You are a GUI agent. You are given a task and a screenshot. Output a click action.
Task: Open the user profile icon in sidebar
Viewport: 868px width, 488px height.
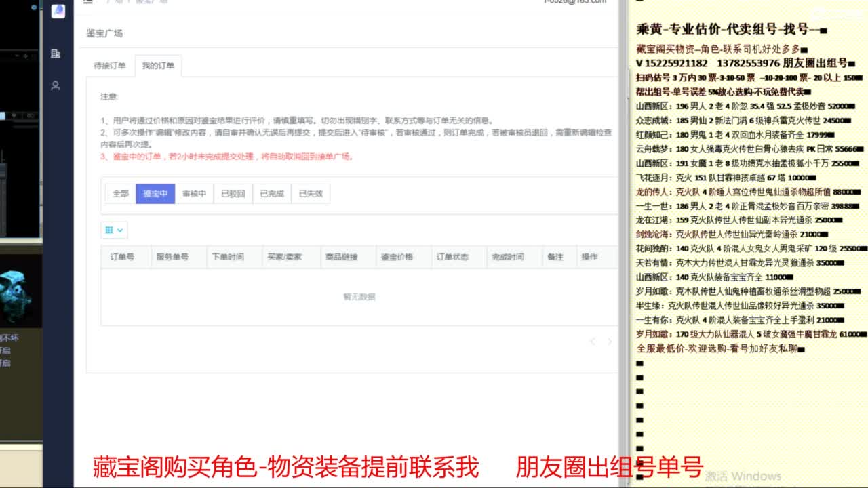tap(56, 85)
